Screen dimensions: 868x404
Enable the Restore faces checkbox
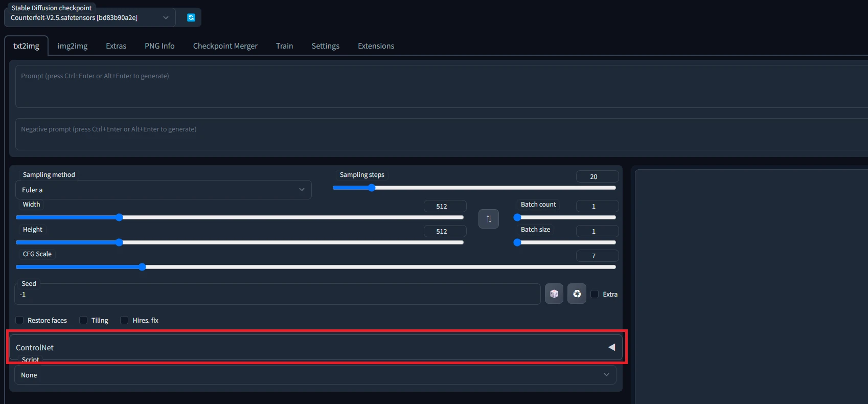point(20,320)
